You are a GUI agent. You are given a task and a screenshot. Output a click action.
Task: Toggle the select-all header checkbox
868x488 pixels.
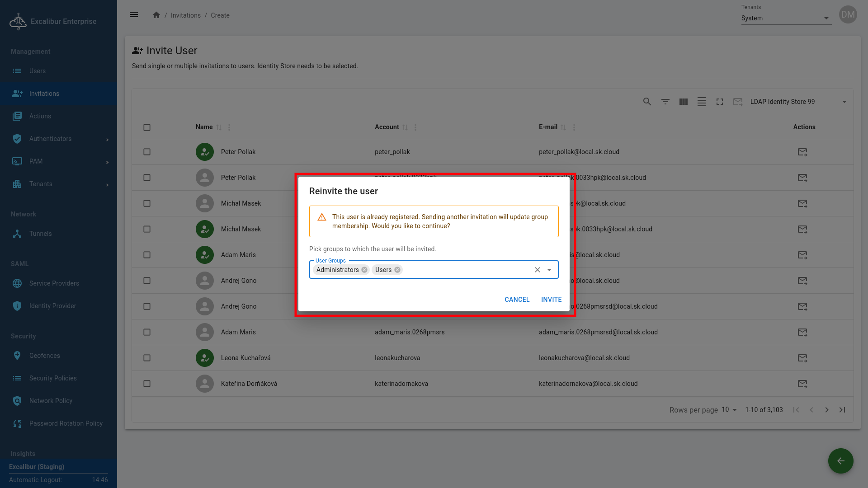(147, 127)
